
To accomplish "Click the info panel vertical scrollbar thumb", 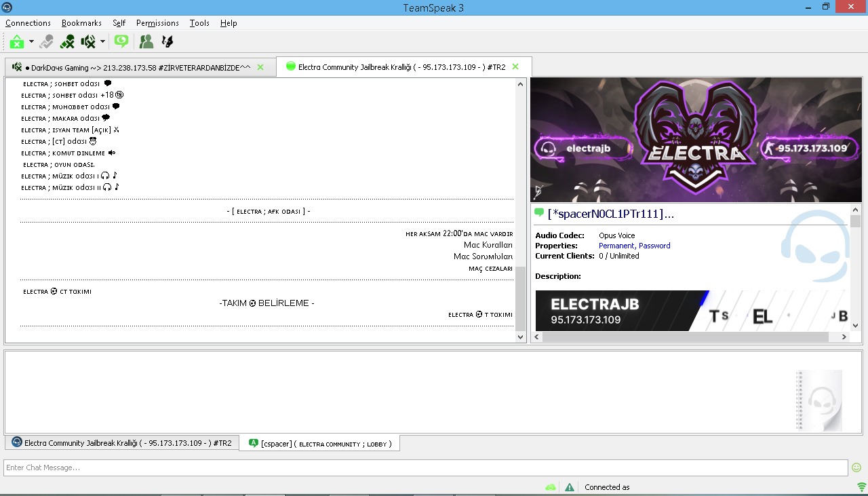I will pyautogui.click(x=856, y=222).
